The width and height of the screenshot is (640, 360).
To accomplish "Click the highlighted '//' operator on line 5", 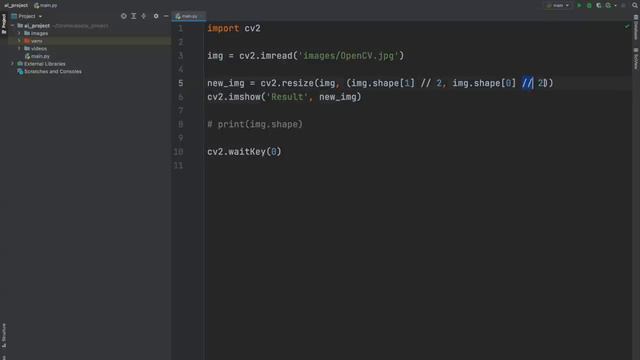I will 527,83.
